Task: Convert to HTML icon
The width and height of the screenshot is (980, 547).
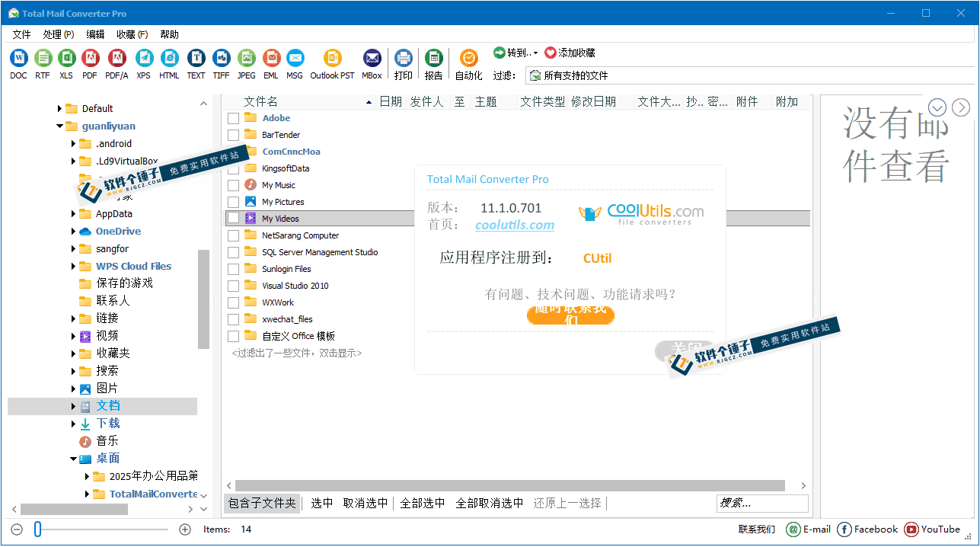Action: 169,58
